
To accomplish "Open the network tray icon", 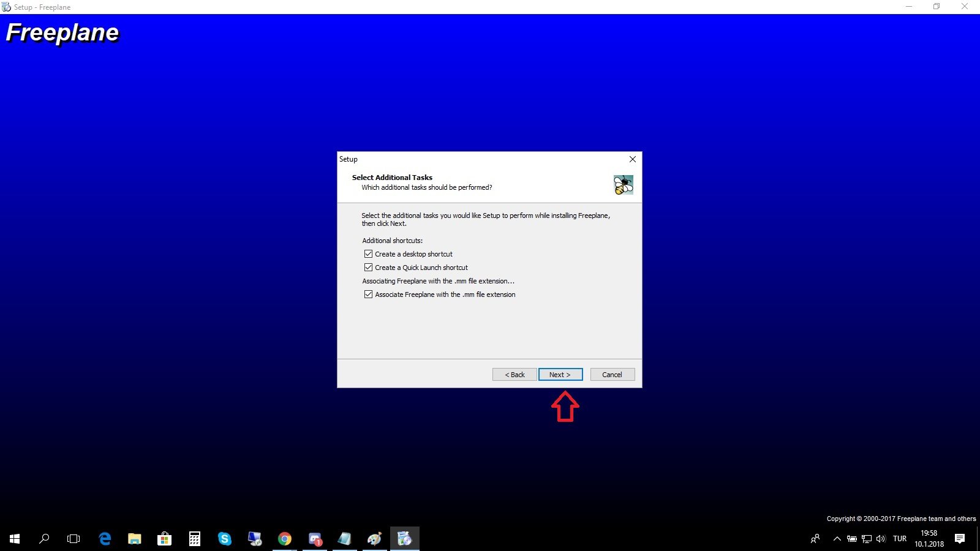I will click(867, 539).
